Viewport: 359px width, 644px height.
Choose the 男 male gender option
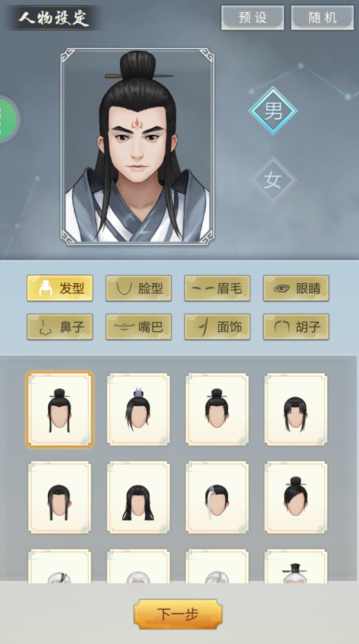[273, 111]
